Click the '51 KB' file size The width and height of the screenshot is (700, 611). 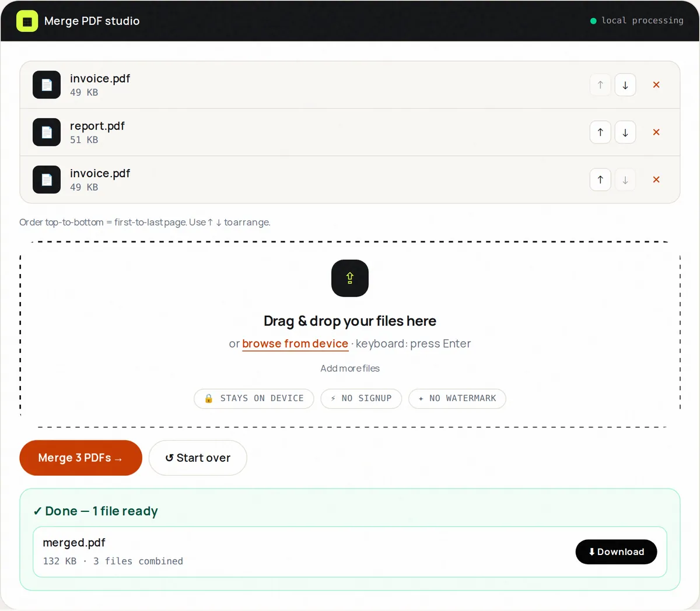coord(84,140)
